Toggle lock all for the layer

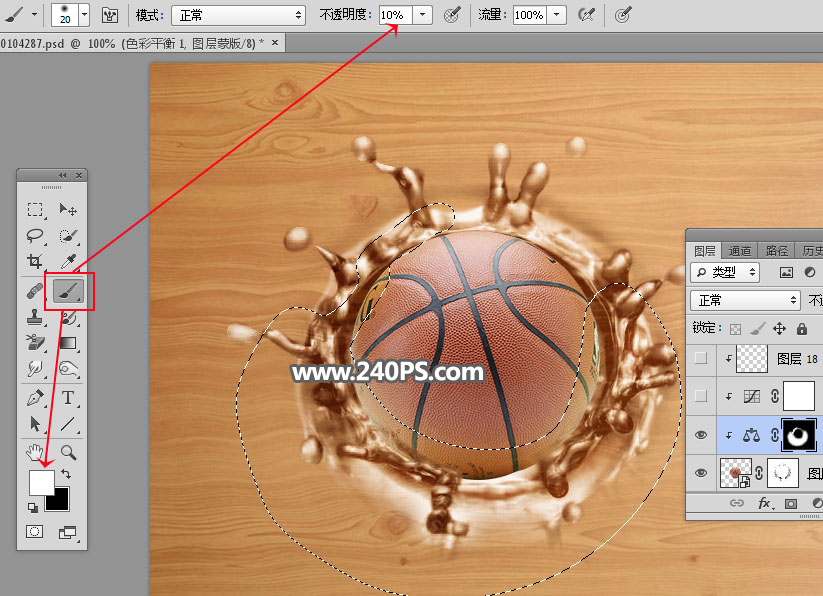tap(801, 329)
